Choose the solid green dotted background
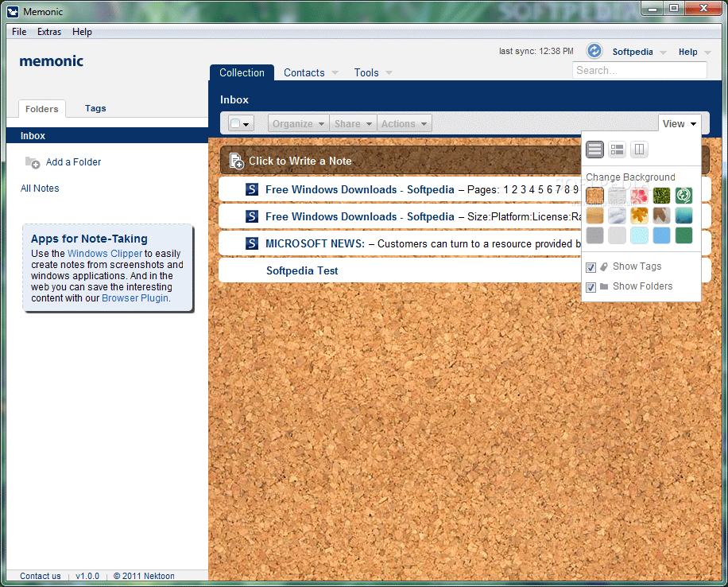Screen dimensions: 728x587 pyautogui.click(x=684, y=235)
